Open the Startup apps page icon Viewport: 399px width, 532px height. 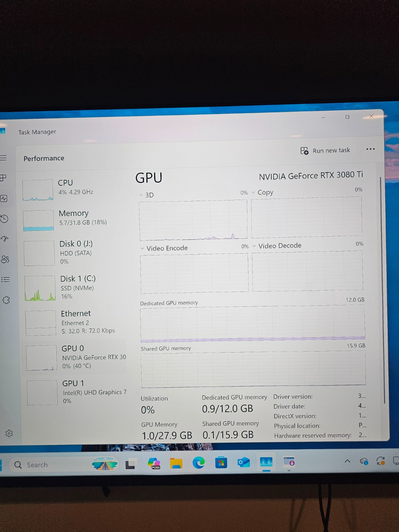click(x=5, y=239)
